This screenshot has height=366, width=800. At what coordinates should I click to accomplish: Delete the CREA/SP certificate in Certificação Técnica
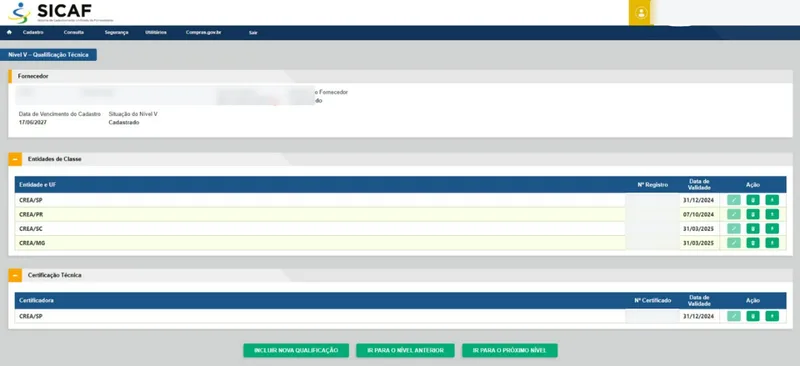point(753,316)
